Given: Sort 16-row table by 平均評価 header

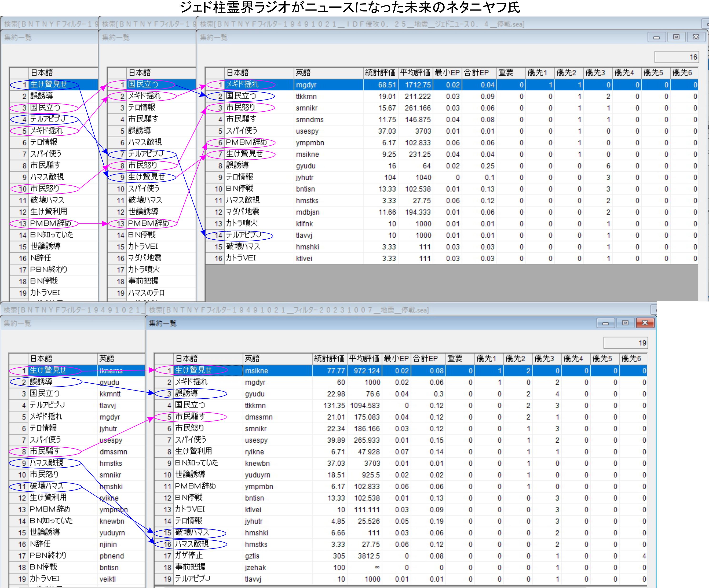Looking at the screenshot, I should point(415,73).
